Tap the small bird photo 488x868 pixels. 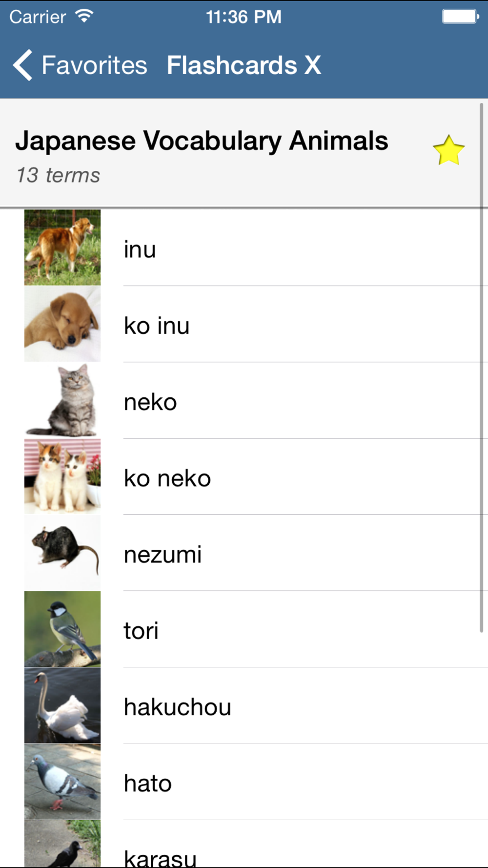[x=62, y=629]
